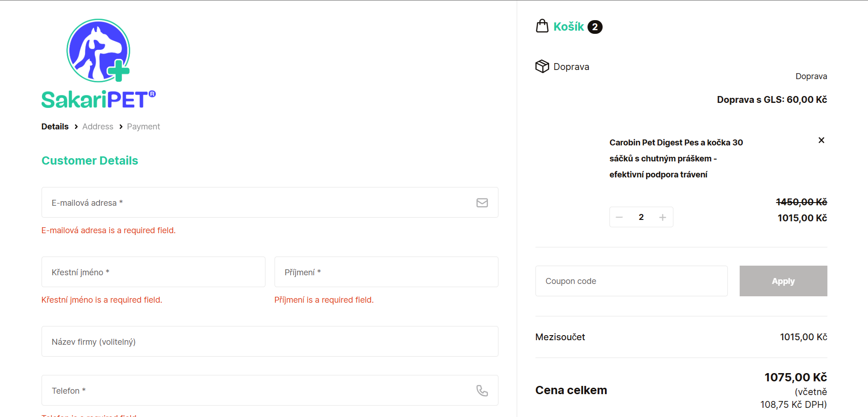Click the Customer Details heading

coord(90,160)
